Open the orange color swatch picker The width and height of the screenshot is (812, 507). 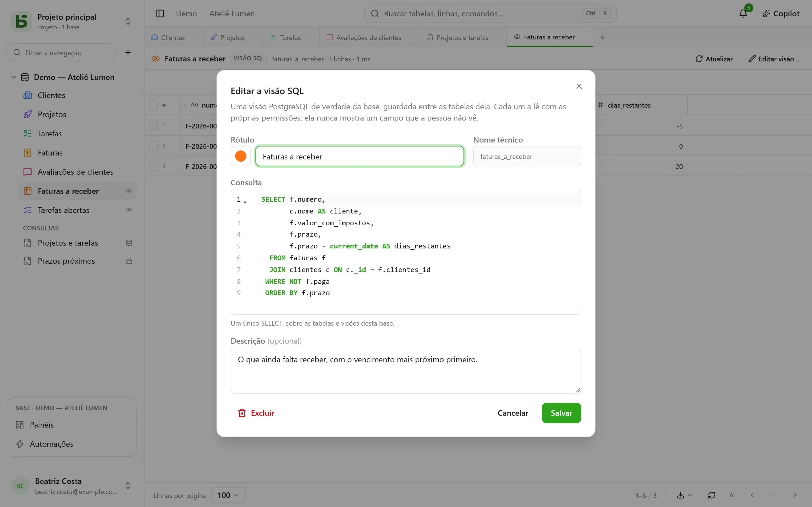(x=240, y=156)
